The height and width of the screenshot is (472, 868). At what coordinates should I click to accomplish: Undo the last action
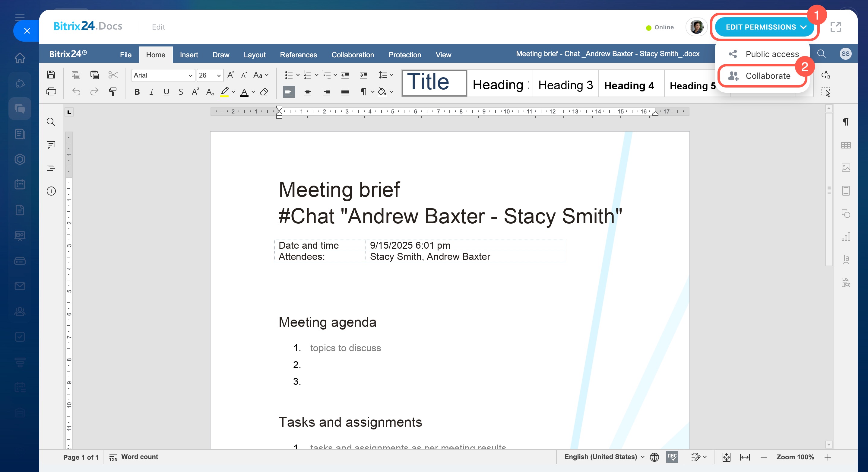point(76,91)
